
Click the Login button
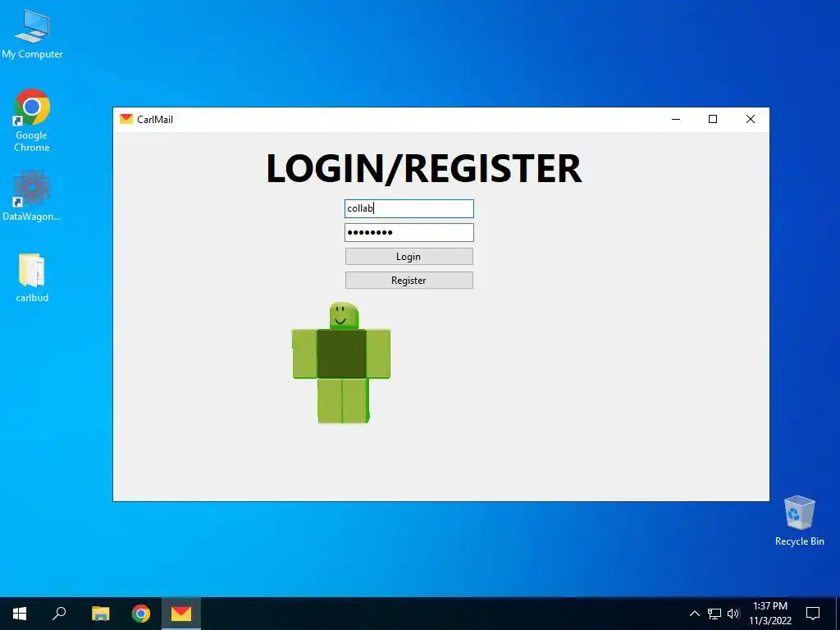pyautogui.click(x=409, y=256)
